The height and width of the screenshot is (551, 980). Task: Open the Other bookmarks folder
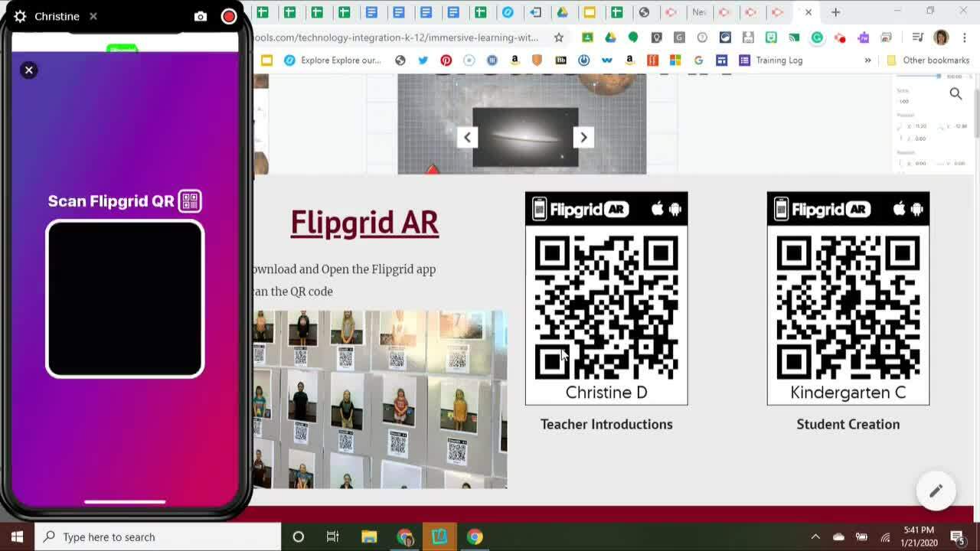point(928,60)
